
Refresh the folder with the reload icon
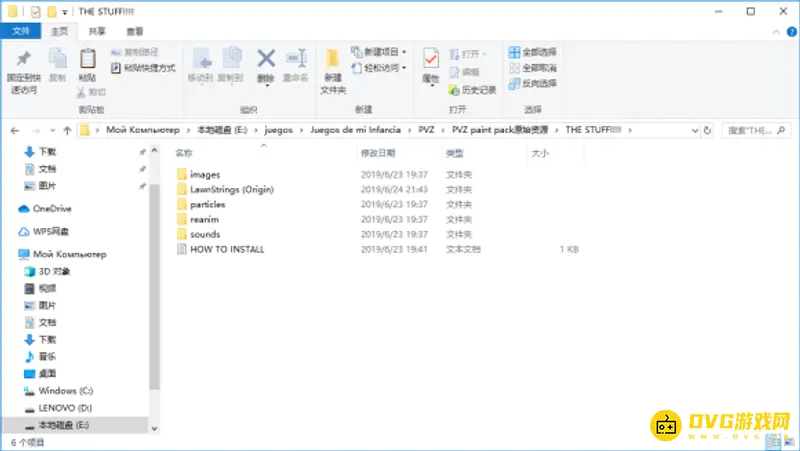(x=707, y=131)
